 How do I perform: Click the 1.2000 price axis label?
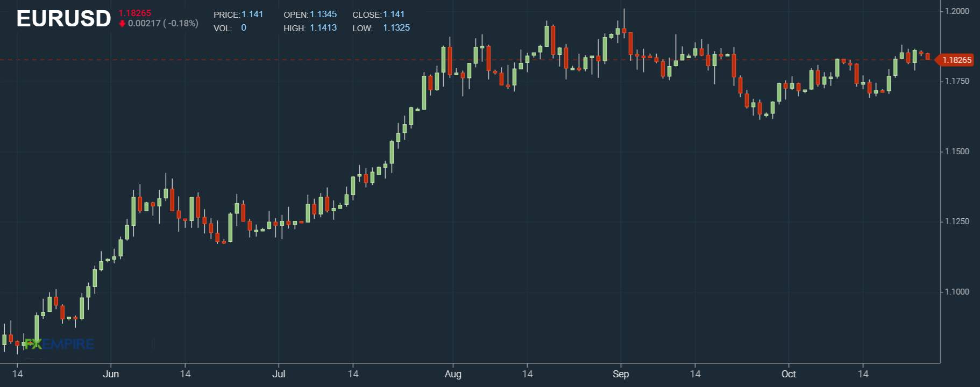pos(957,11)
